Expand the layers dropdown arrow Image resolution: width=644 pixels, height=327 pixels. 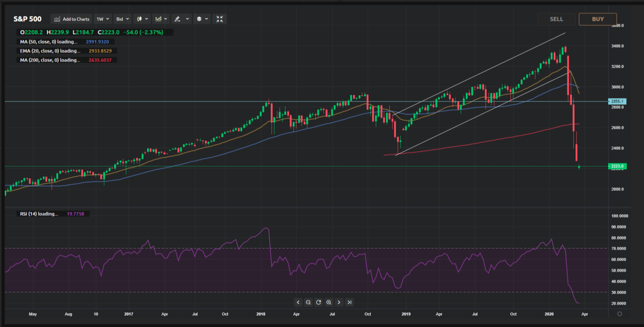click(206, 19)
